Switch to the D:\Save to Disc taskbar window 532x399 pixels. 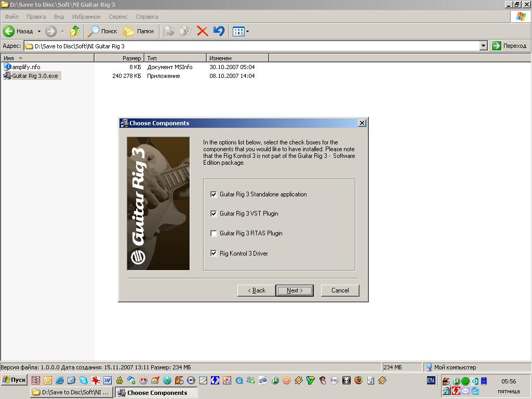71,393
